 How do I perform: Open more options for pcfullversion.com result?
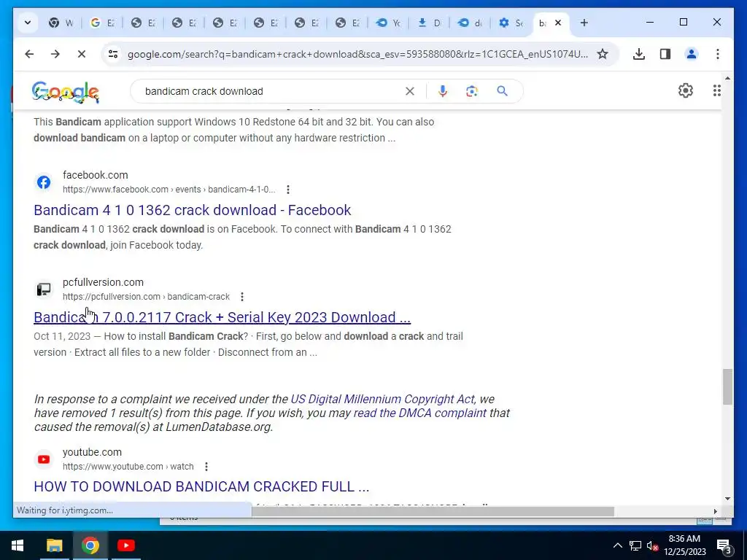coord(242,297)
